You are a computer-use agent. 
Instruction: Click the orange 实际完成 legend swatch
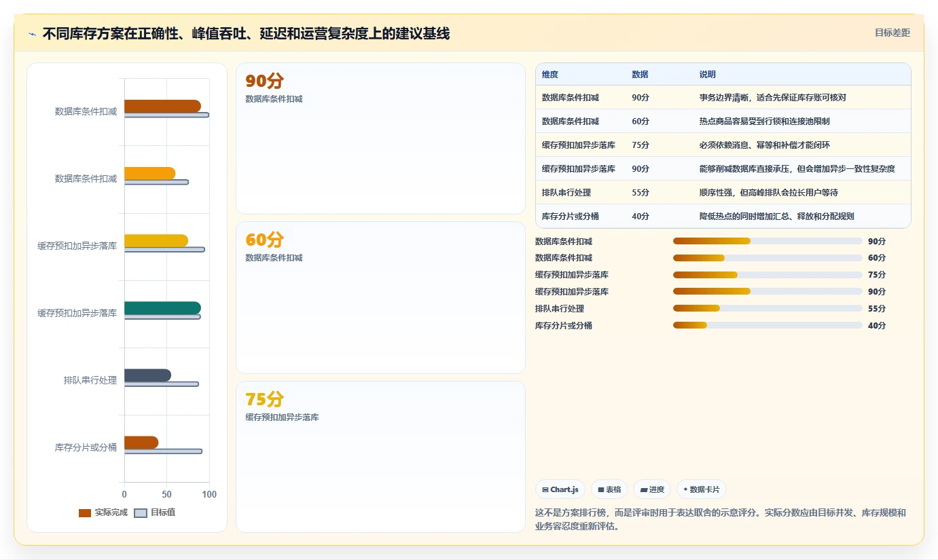(x=85, y=513)
